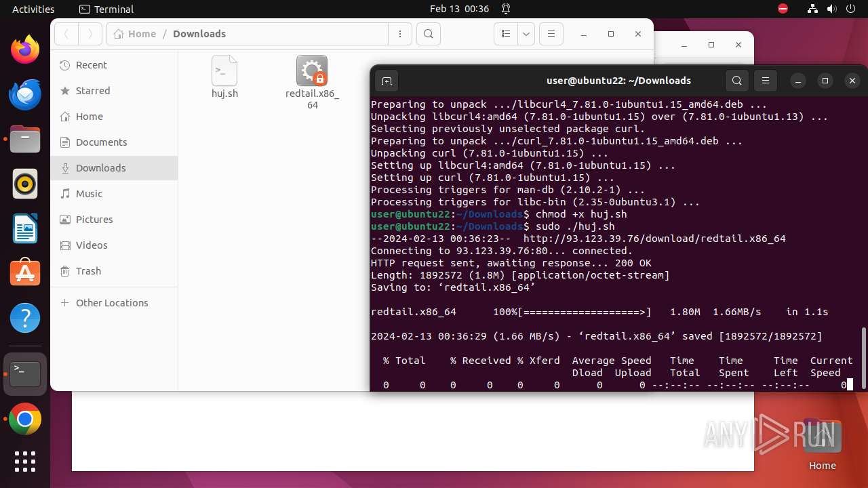Screen dimensions: 868x488
Task: Open the Home desktop folder icon
Action: tap(822, 445)
